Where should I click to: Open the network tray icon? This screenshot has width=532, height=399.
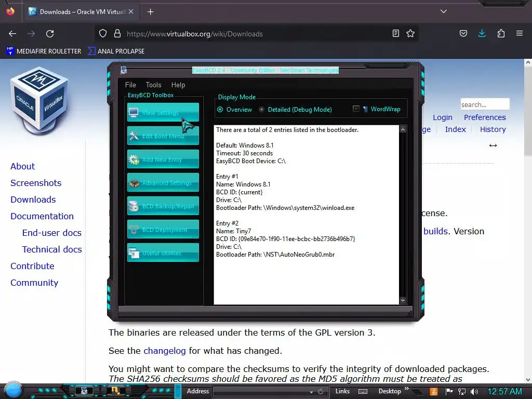(x=462, y=392)
